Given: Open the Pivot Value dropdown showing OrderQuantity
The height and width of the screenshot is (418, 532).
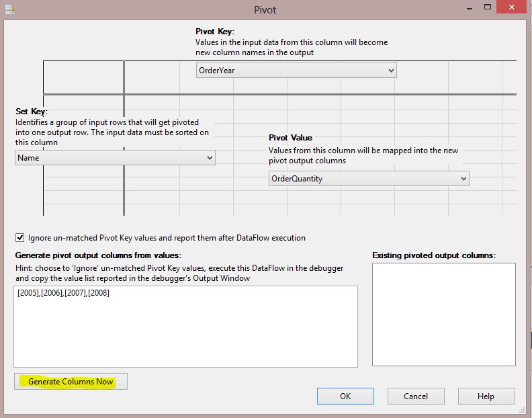Looking at the screenshot, I should (x=368, y=178).
